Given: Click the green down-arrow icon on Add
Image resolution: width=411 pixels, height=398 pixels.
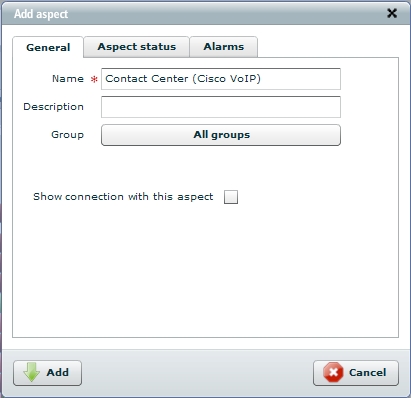Looking at the screenshot, I should coord(31,372).
